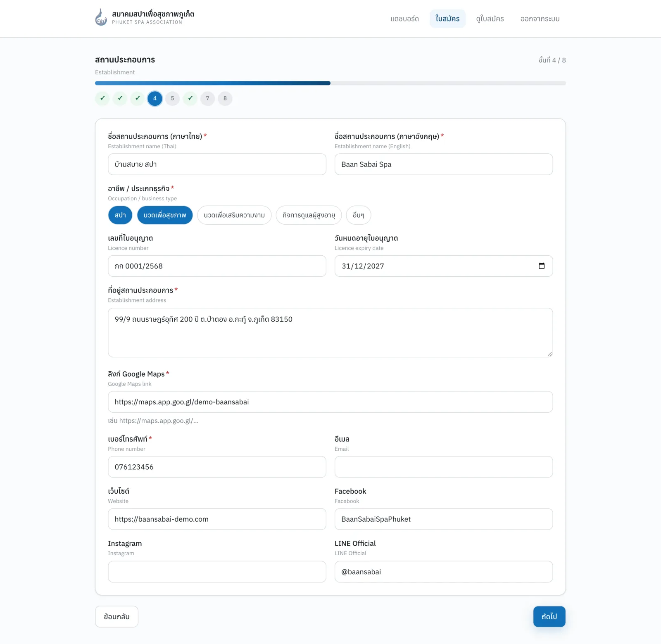This screenshot has height=644, width=661.
Task: Click the English establishment name field
Action: pyautogui.click(x=444, y=164)
